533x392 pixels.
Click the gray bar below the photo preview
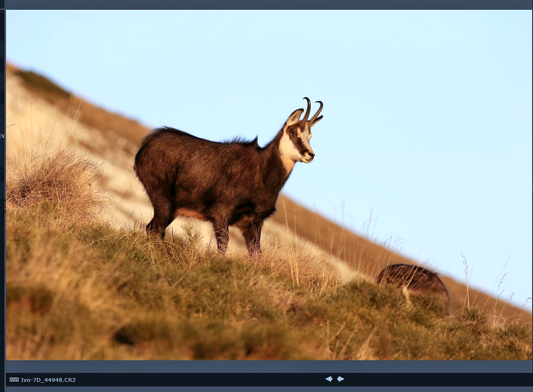(267, 366)
